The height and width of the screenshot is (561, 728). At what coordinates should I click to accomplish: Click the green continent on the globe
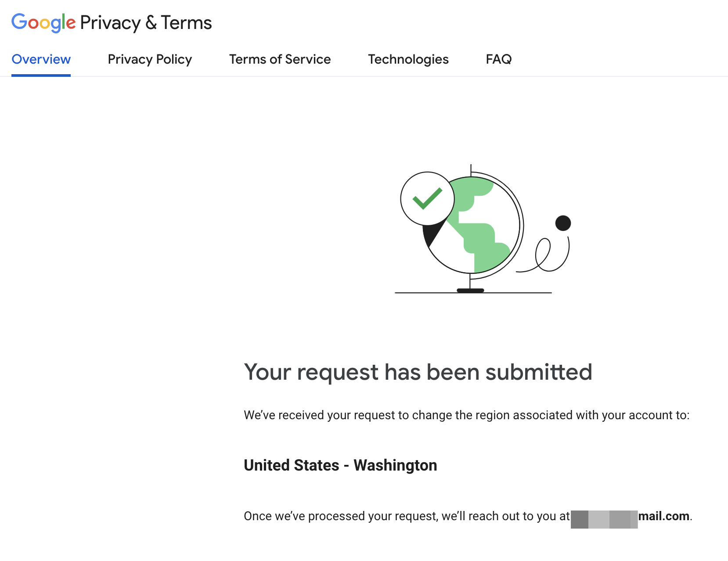(x=479, y=225)
